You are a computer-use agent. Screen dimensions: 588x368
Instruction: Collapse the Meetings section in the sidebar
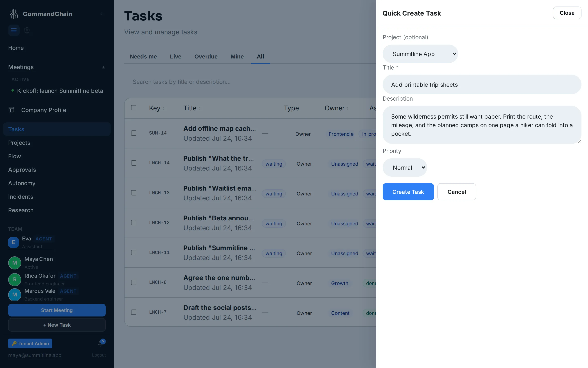tap(104, 67)
